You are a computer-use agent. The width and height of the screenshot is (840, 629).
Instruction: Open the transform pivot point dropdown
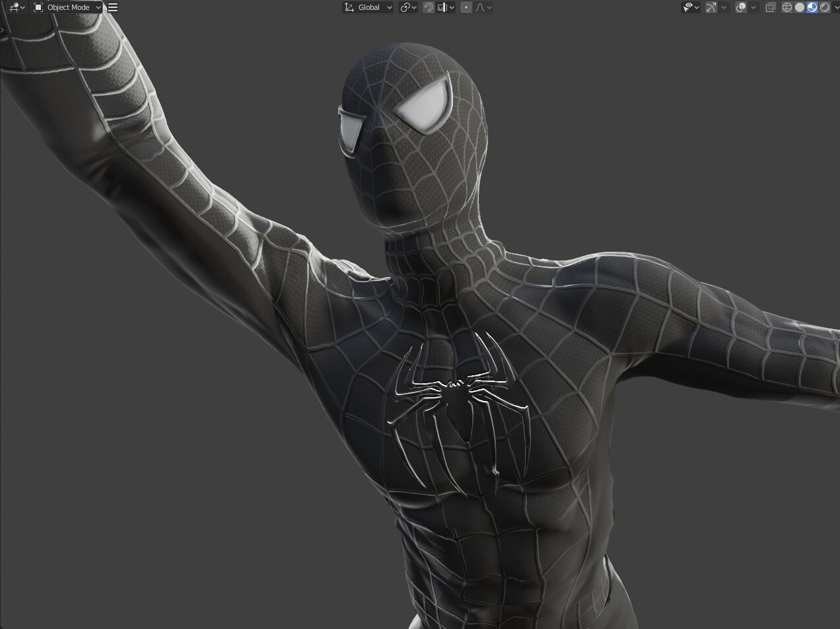409,7
